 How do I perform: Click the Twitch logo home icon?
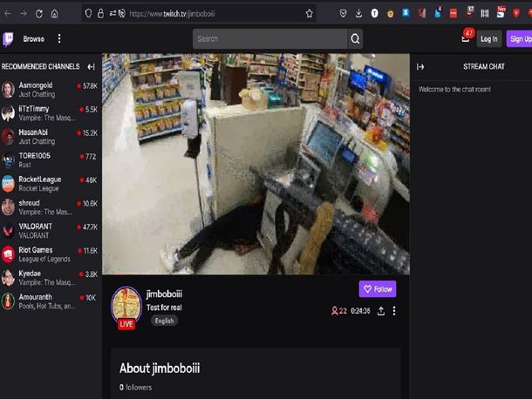[8, 39]
